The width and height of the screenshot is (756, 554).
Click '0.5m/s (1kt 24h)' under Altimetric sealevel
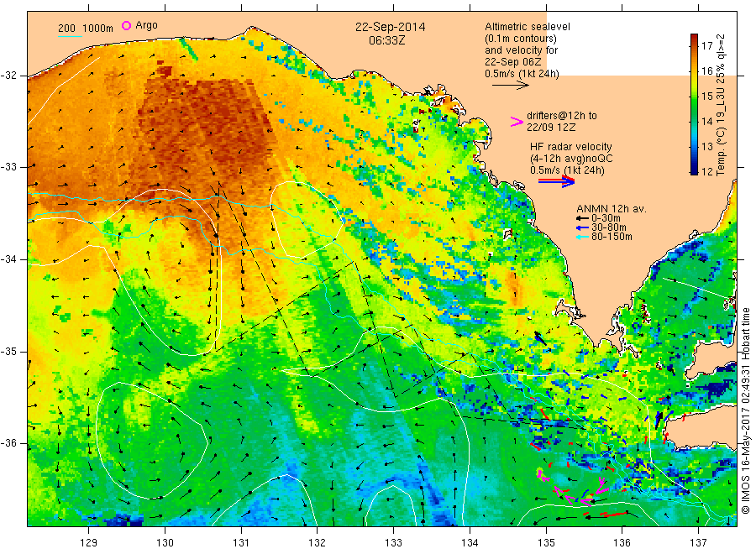pyautogui.click(x=522, y=74)
